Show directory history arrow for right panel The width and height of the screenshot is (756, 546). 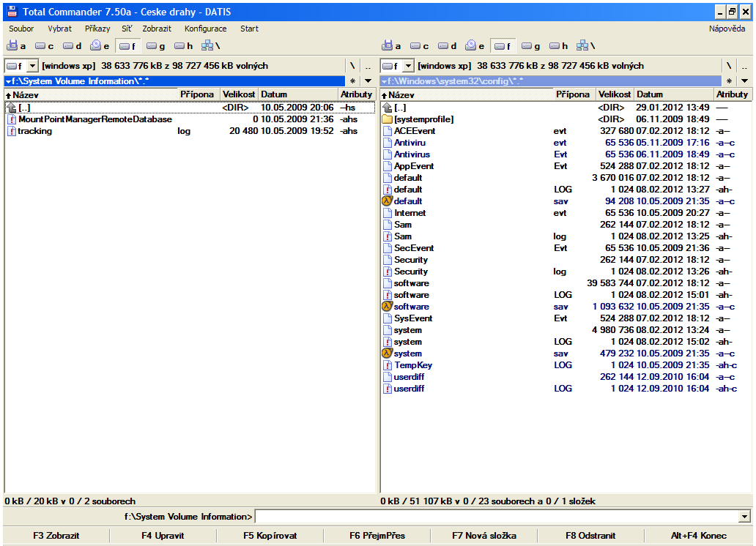[744, 81]
